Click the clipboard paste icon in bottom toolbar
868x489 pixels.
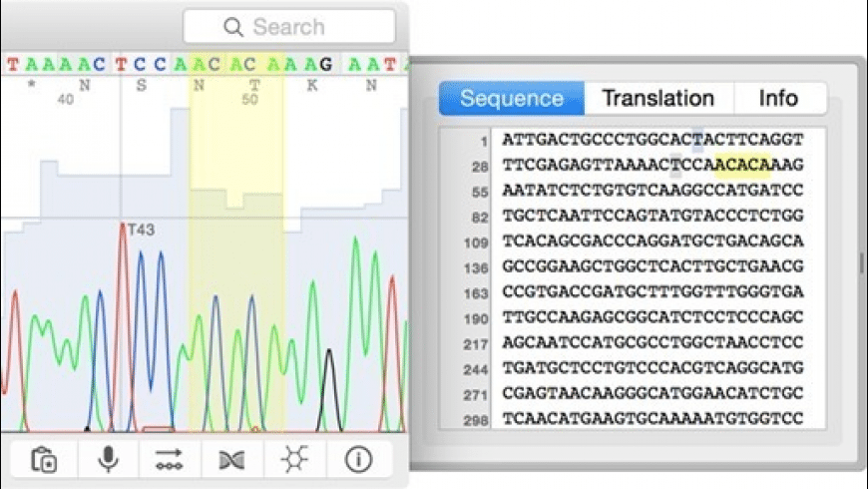pos(45,459)
